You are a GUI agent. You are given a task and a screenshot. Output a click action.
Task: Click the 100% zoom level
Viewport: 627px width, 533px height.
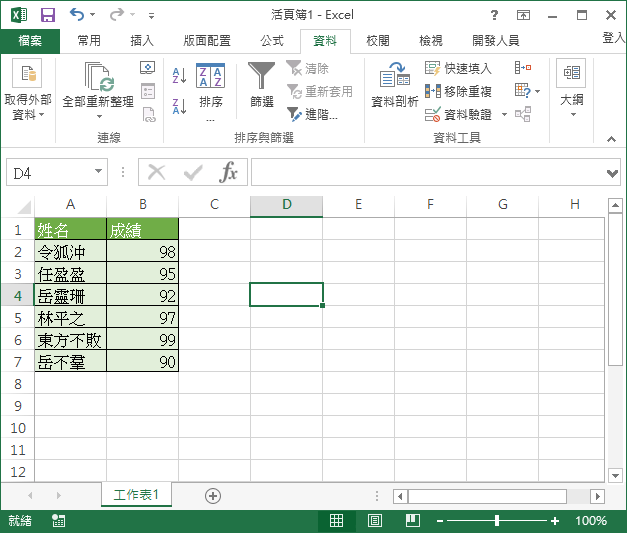pyautogui.click(x=591, y=521)
